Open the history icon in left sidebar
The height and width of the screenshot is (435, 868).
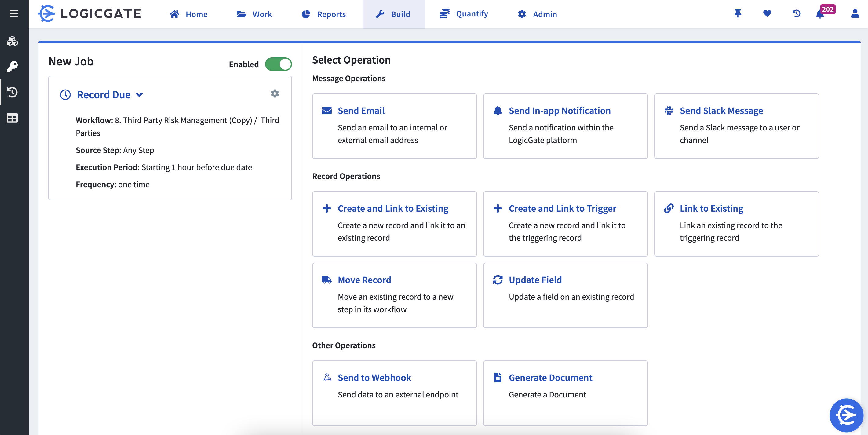coord(13,92)
